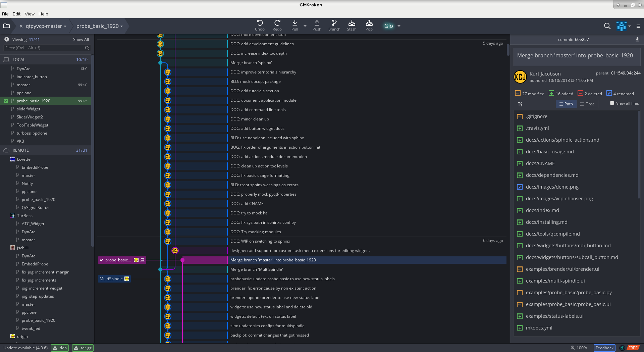644x352 pixels.
Task: Open the Glo dropdown arrow
Action: click(399, 26)
